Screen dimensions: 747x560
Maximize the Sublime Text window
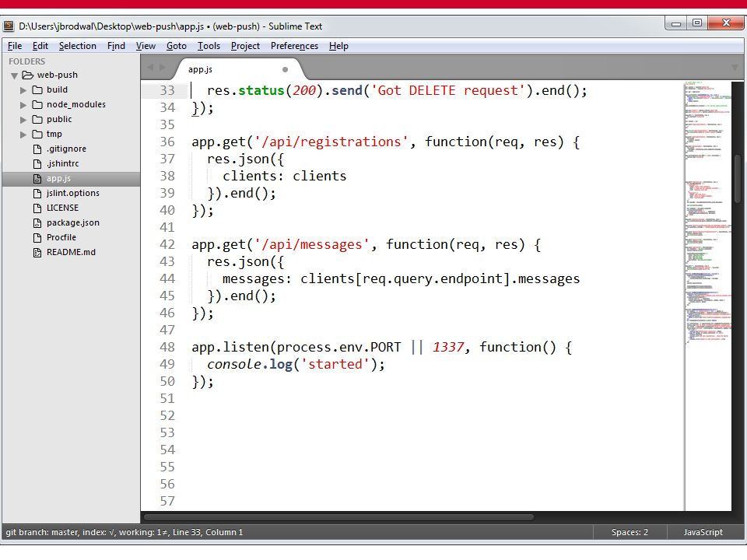pyautogui.click(x=697, y=23)
